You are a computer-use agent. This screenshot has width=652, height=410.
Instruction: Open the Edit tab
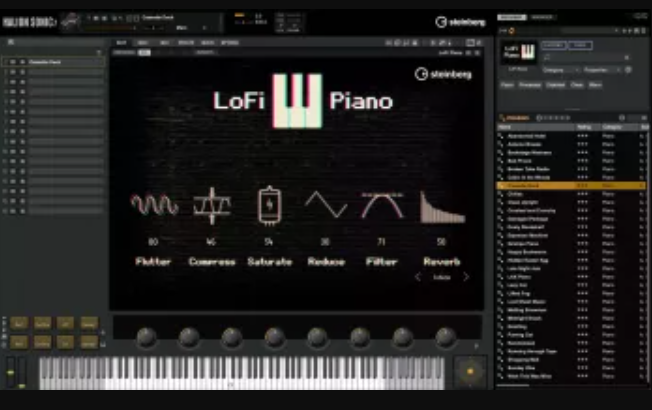(121, 43)
